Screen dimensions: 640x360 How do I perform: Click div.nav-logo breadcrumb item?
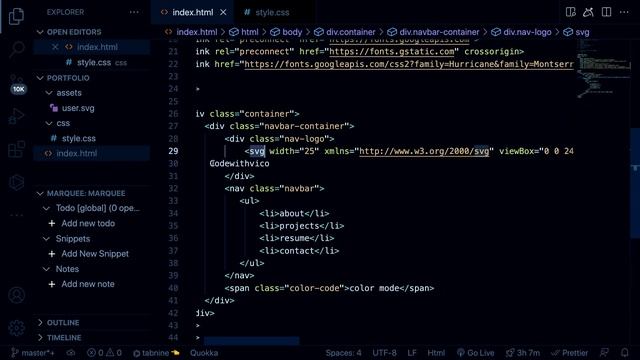527,32
